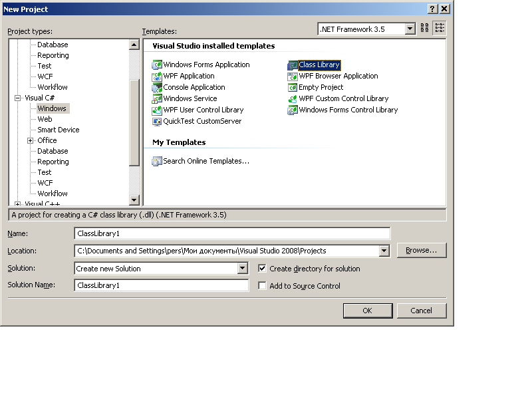This screenshot has width=532, height=399.
Task: Select WCF below Office in tree
Action: pyautogui.click(x=45, y=183)
